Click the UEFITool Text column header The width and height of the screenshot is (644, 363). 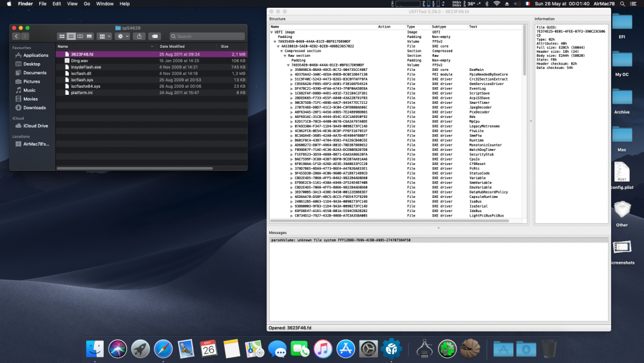(x=495, y=26)
